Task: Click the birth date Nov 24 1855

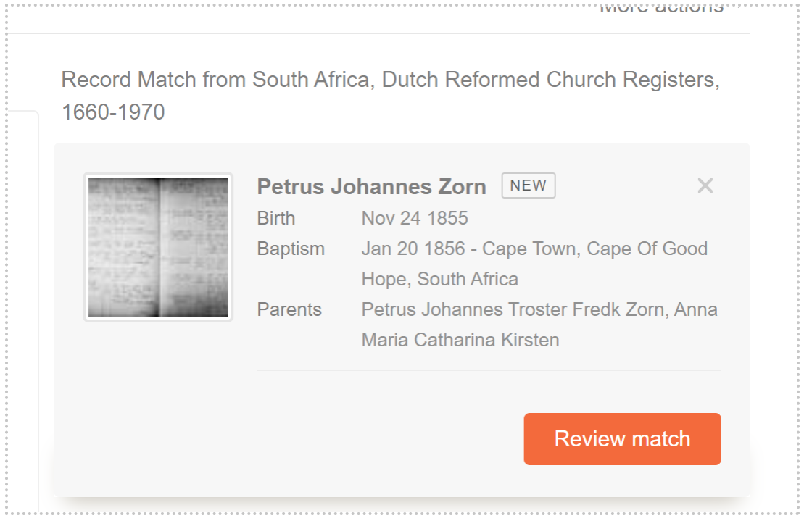Action: pyautogui.click(x=415, y=218)
